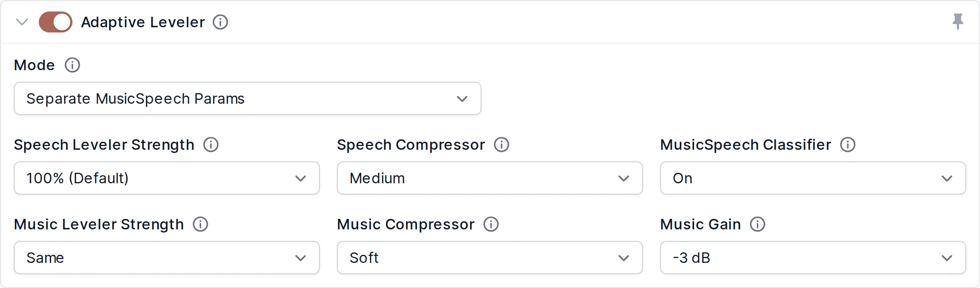Click the info icon next to Mode
The height and width of the screenshot is (288, 980).
pos(72,65)
